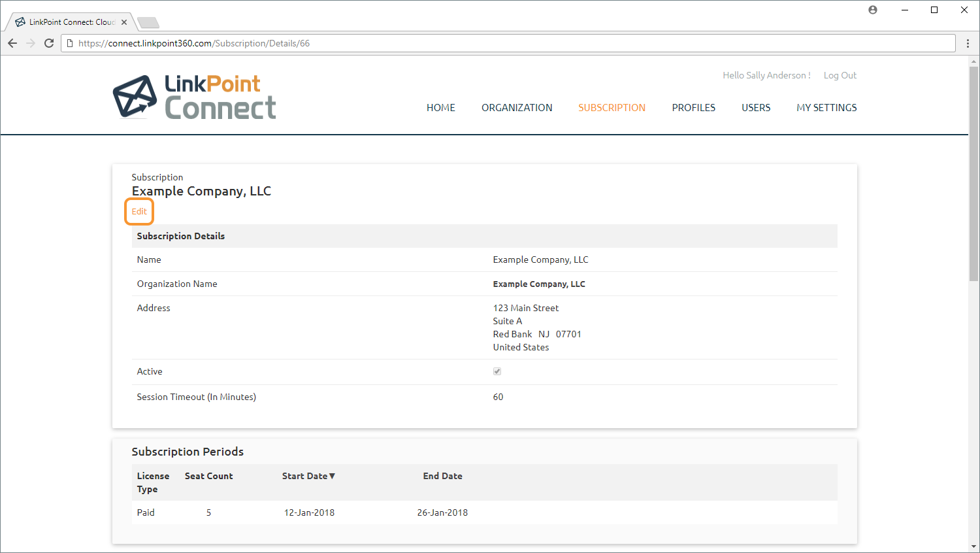Click the Subscription Details header row
Screen dimensions: 980x553
pyautogui.click(x=484, y=236)
